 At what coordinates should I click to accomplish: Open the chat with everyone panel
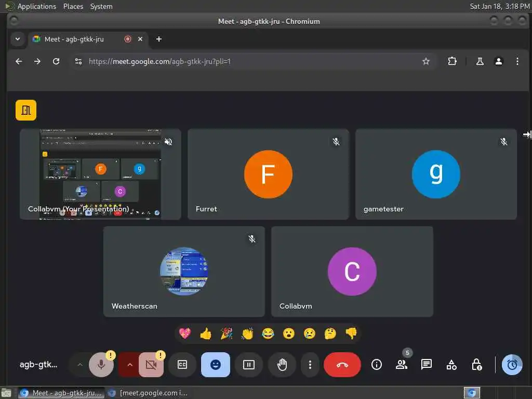coord(426,365)
